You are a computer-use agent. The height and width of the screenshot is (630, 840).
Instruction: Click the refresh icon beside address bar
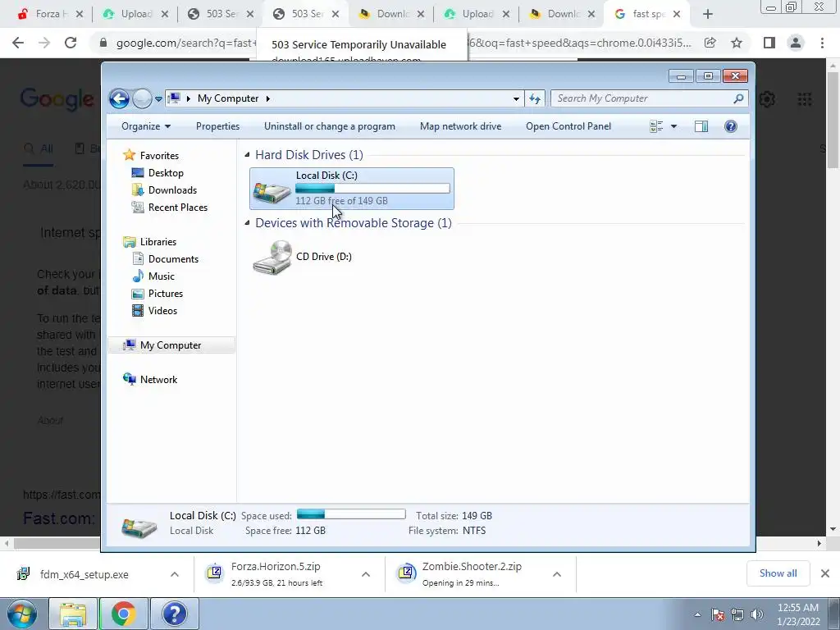pos(535,98)
